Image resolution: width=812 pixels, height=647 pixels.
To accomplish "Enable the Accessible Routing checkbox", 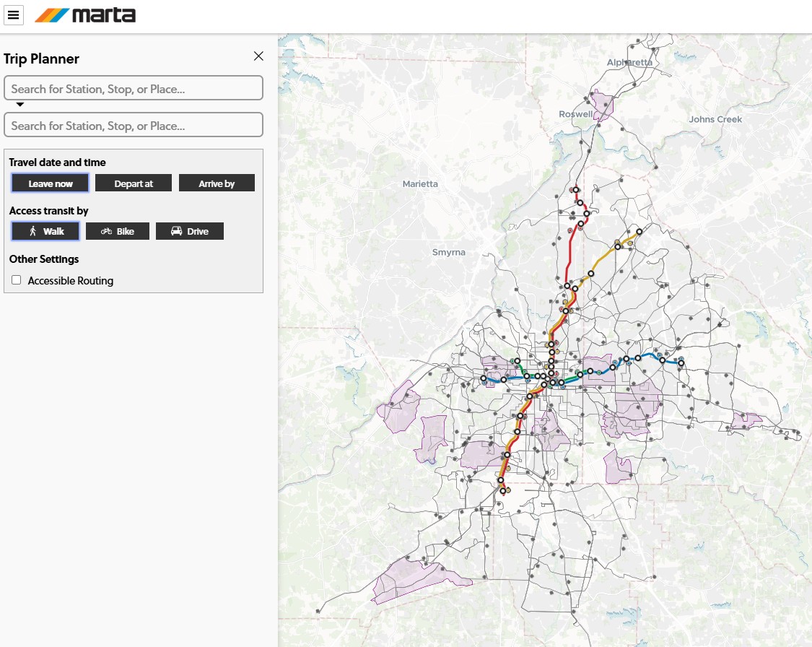I will [x=17, y=280].
